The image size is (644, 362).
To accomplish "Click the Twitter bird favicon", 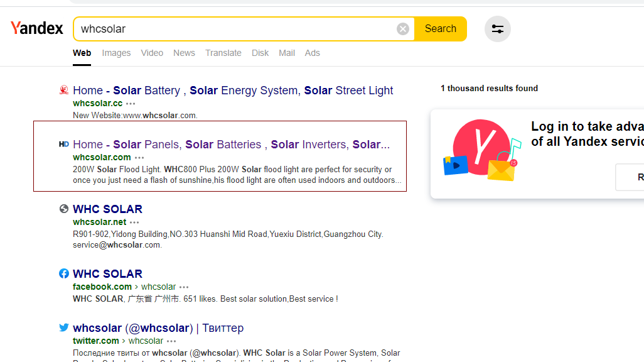I will 64,328.
